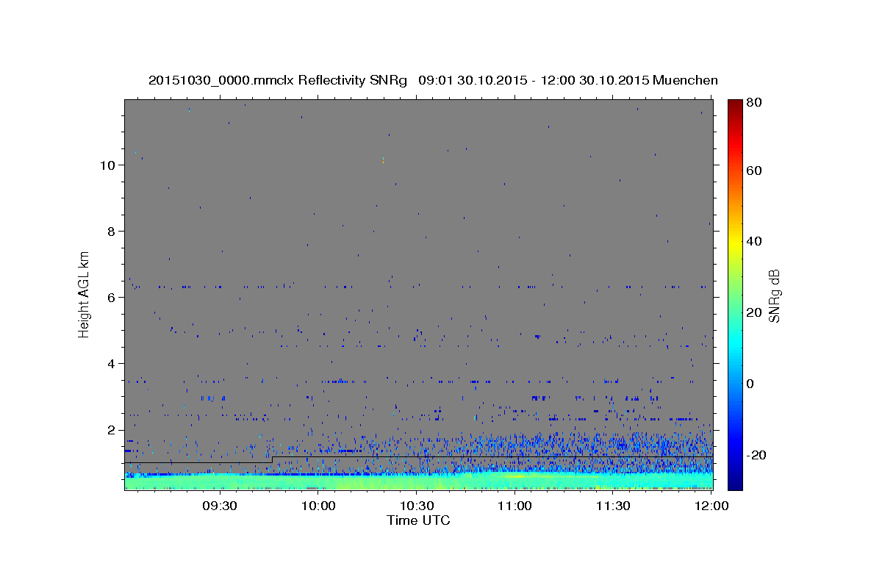Click the plot title text starting with 20151030_0000.mmclx

tap(433, 80)
